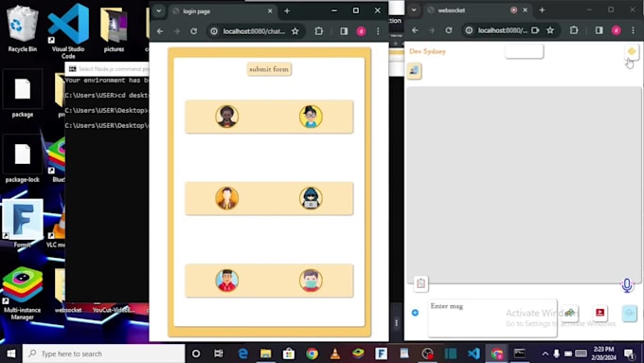
Task: Open Windows Start menu
Action: pyautogui.click(x=11, y=354)
